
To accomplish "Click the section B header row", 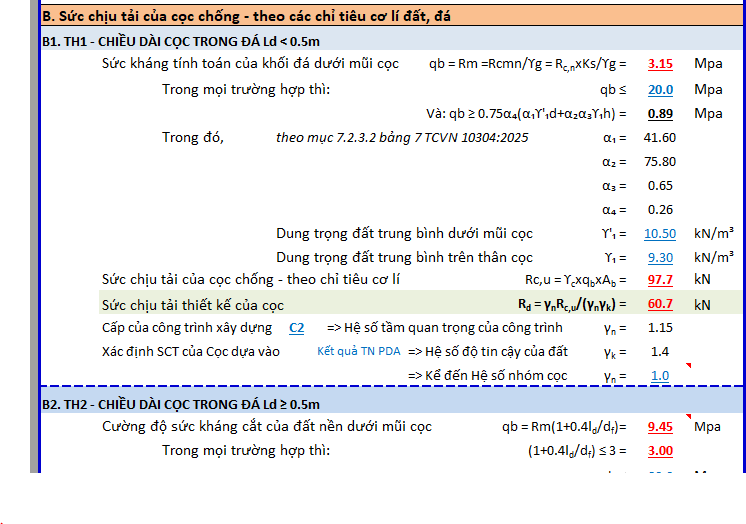I will click(x=392, y=16).
